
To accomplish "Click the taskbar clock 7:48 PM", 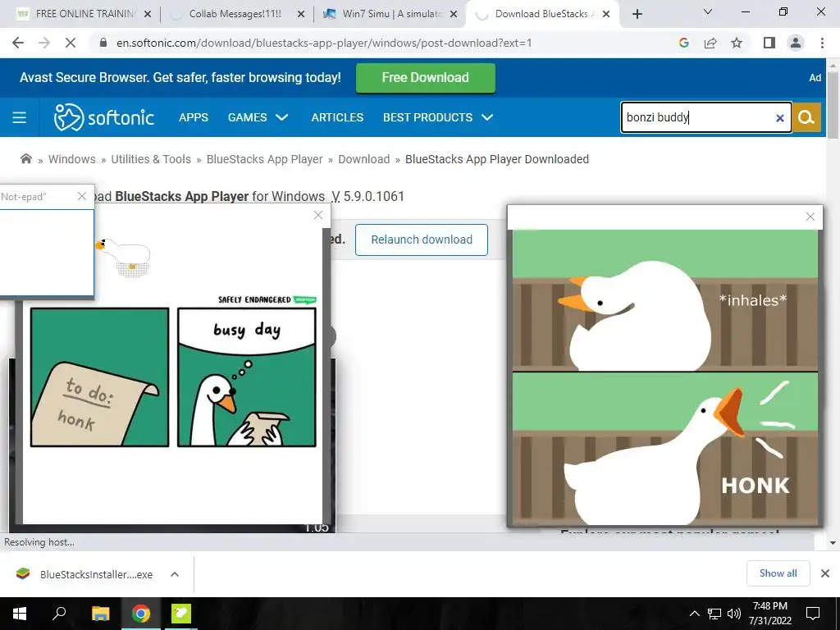I will click(x=770, y=614).
